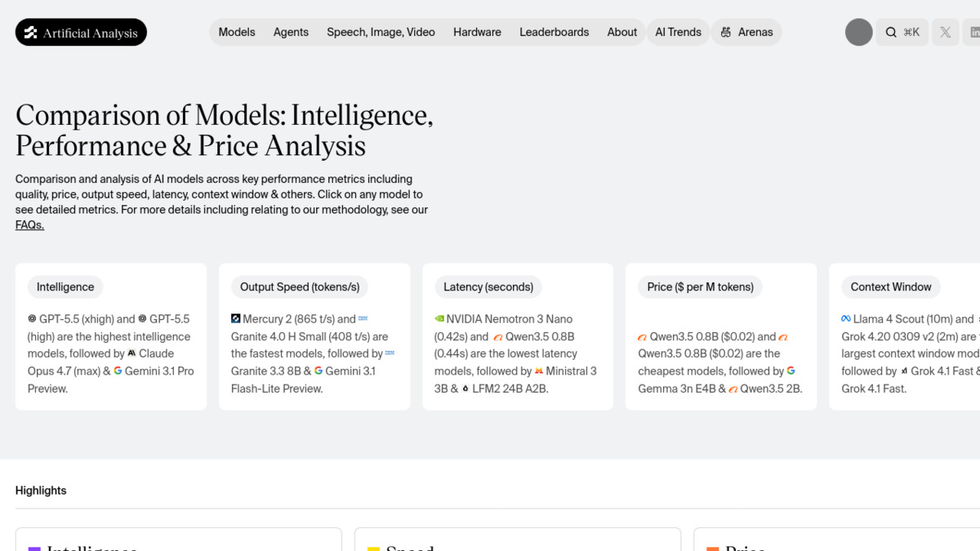Click the Artificial Analysis logo
Screen dimensions: 980x551
pos(81,33)
